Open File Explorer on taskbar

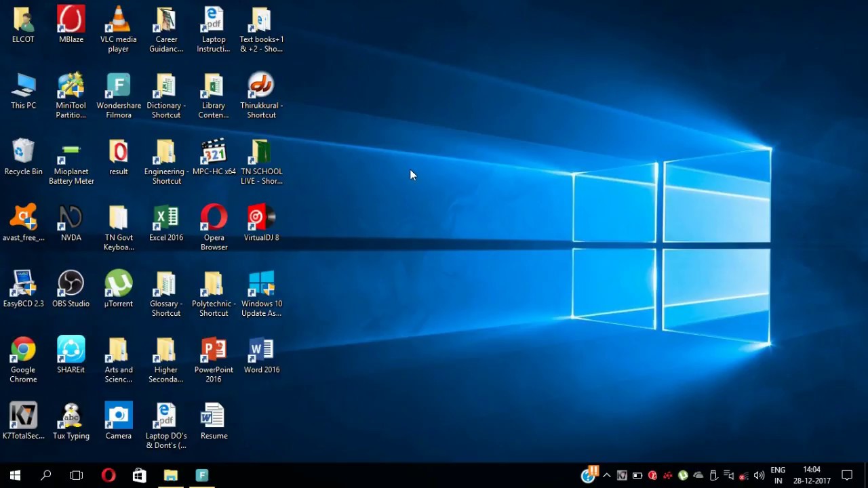click(x=170, y=475)
